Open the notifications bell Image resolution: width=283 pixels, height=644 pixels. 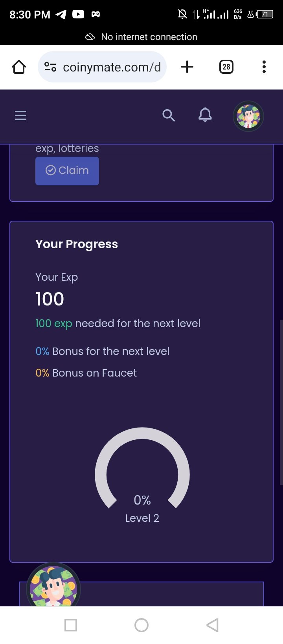(x=205, y=115)
